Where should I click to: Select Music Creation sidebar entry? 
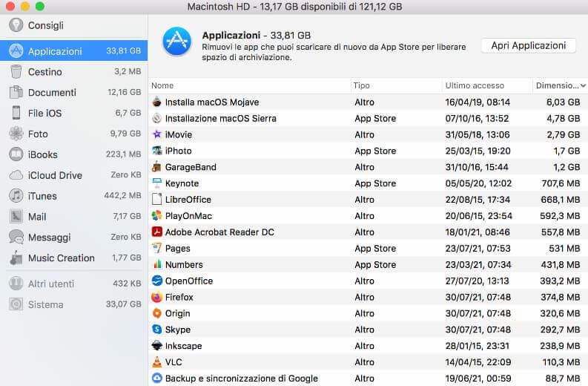point(74,258)
